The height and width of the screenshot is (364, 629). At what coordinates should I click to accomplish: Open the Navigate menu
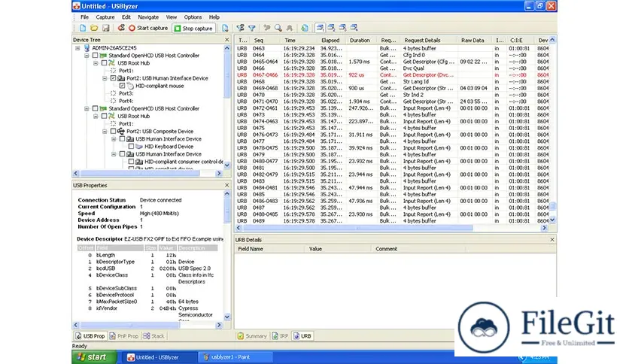point(148,17)
